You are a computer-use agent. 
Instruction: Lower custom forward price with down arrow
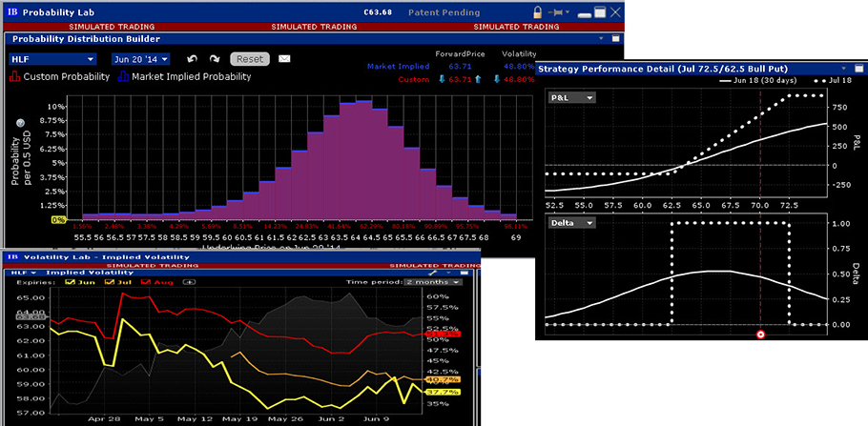click(442, 80)
